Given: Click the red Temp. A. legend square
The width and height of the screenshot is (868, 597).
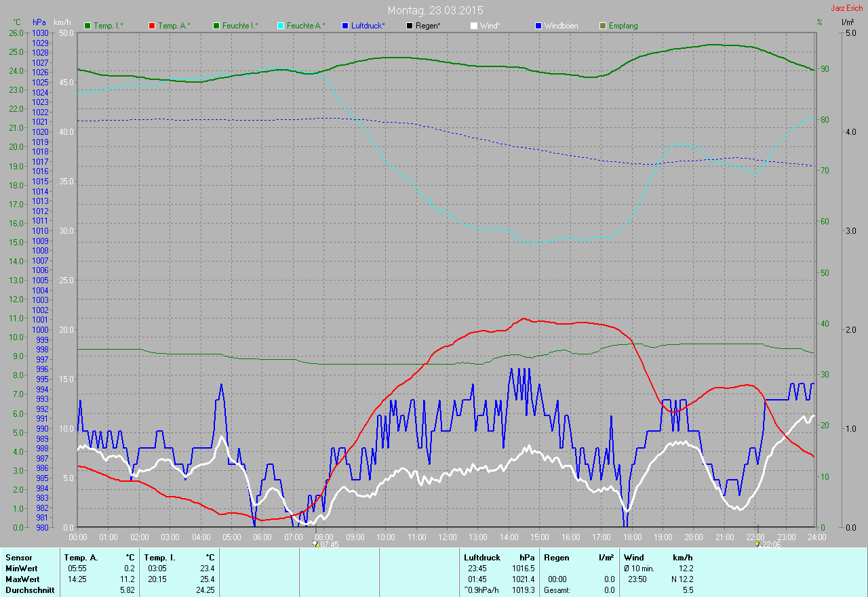Looking at the screenshot, I should click(x=152, y=26).
